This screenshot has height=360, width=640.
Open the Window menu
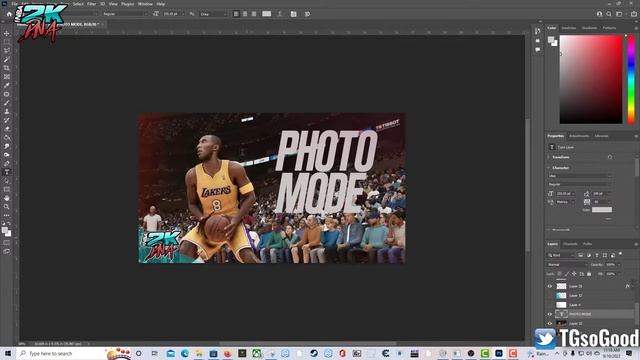(x=145, y=4)
